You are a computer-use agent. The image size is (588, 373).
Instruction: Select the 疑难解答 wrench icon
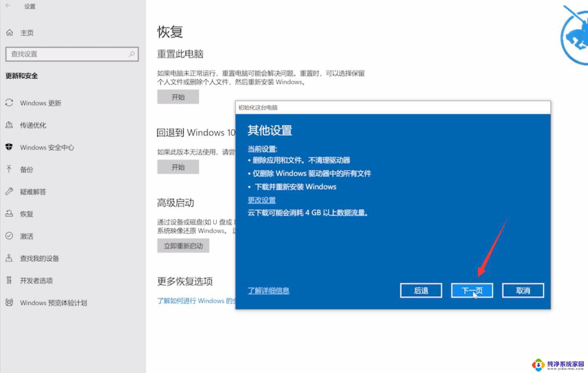tap(9, 191)
